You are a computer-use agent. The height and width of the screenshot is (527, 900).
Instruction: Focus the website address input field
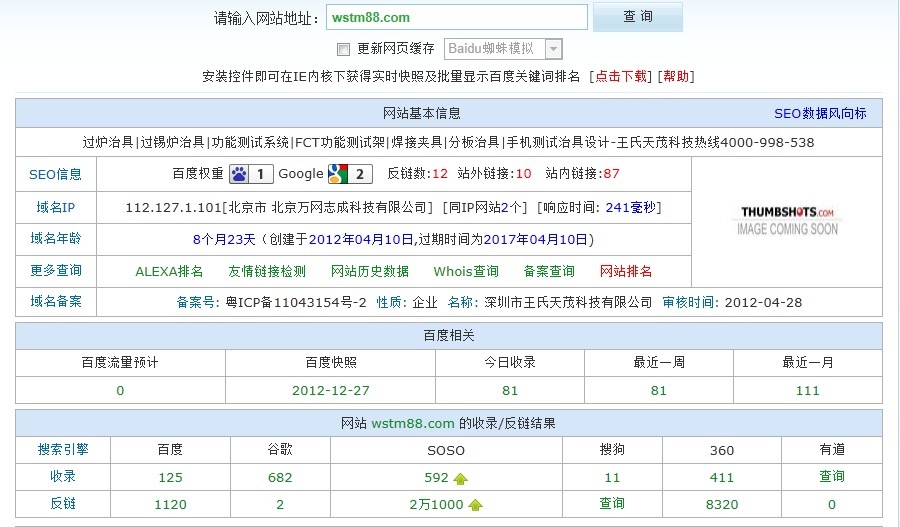pyautogui.click(x=457, y=17)
